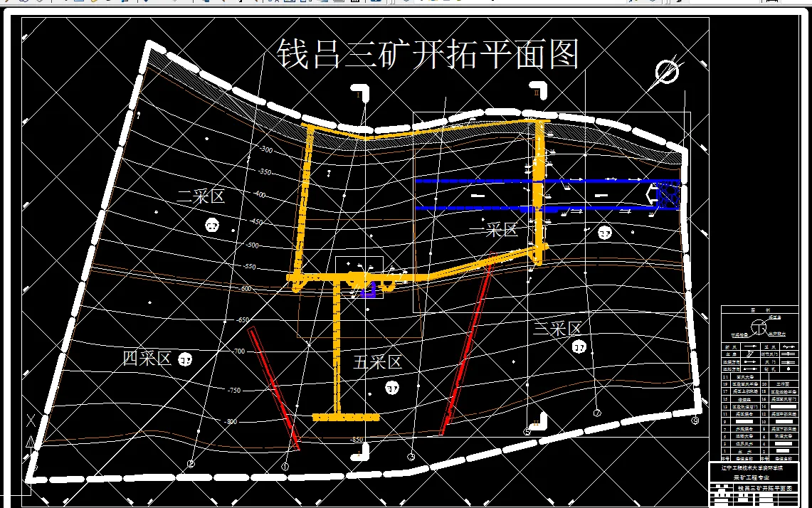Select exploration line number ⑨ at bottom right
This screenshot has height=508, width=812.
[695, 420]
